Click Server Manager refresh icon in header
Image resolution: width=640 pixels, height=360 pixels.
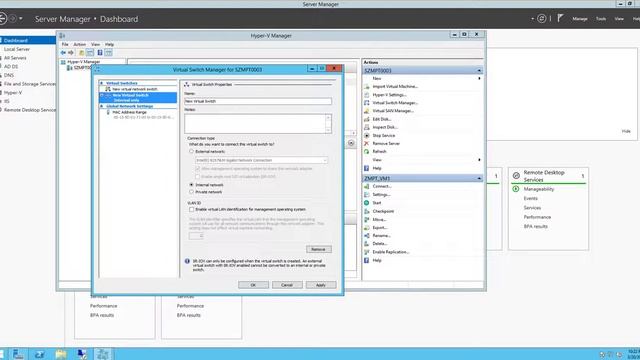[x=542, y=18]
